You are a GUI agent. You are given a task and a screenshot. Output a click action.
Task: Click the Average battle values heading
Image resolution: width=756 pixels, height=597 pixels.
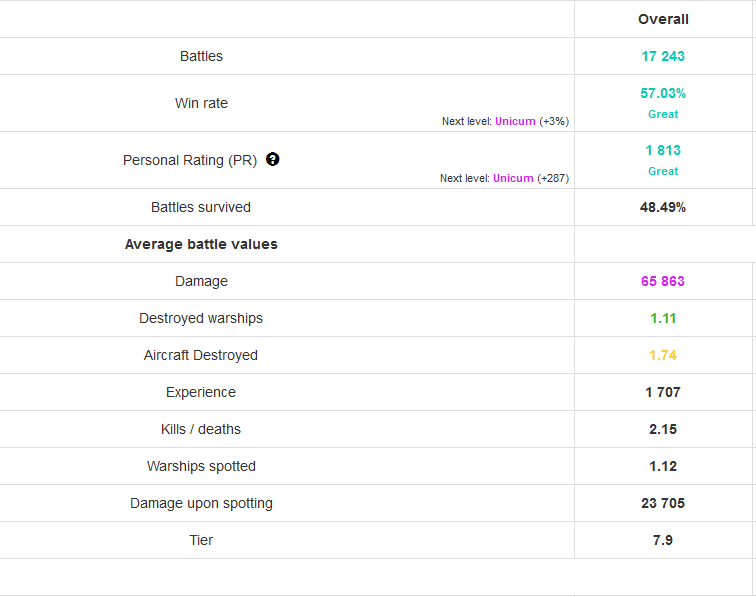click(201, 244)
